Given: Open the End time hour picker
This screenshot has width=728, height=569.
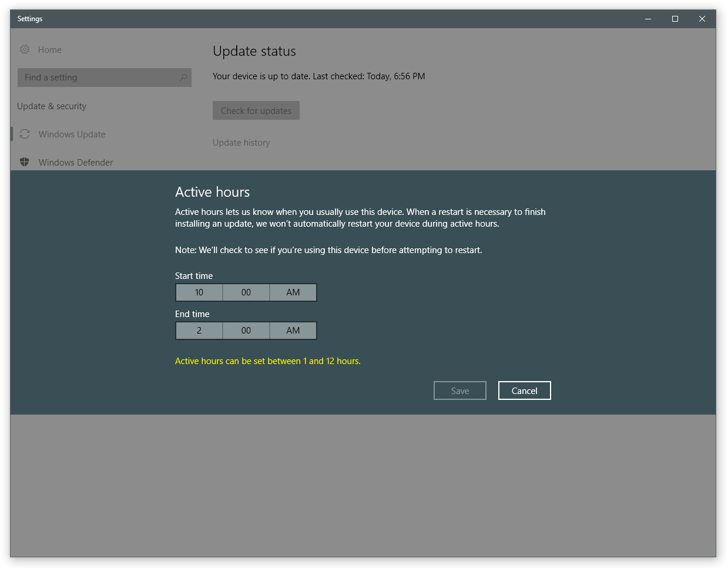Looking at the screenshot, I should click(199, 331).
